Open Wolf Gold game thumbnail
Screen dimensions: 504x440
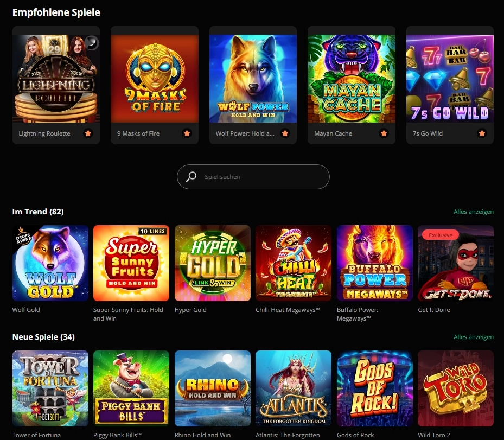coord(50,263)
